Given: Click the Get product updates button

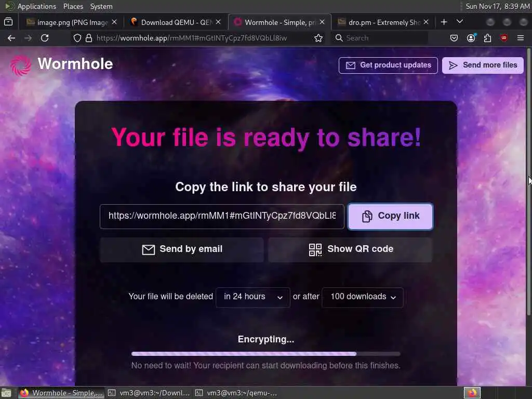Looking at the screenshot, I should 388,65.
